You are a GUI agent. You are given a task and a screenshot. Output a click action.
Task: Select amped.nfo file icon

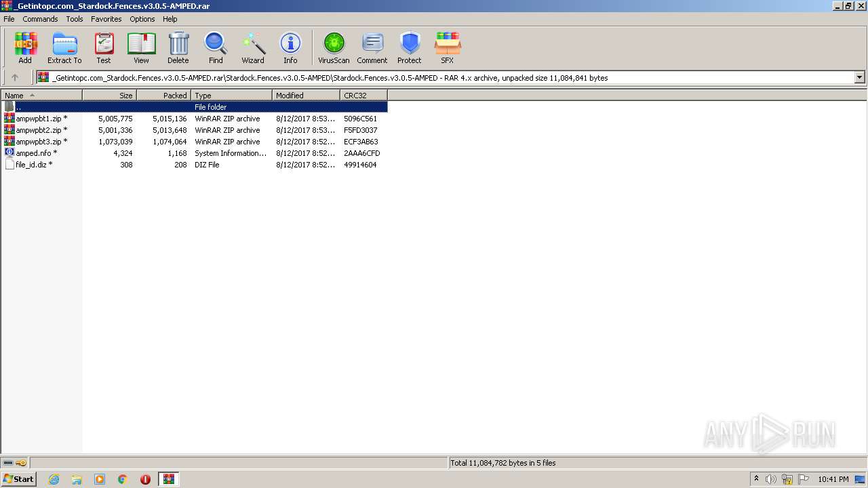pyautogui.click(x=9, y=153)
